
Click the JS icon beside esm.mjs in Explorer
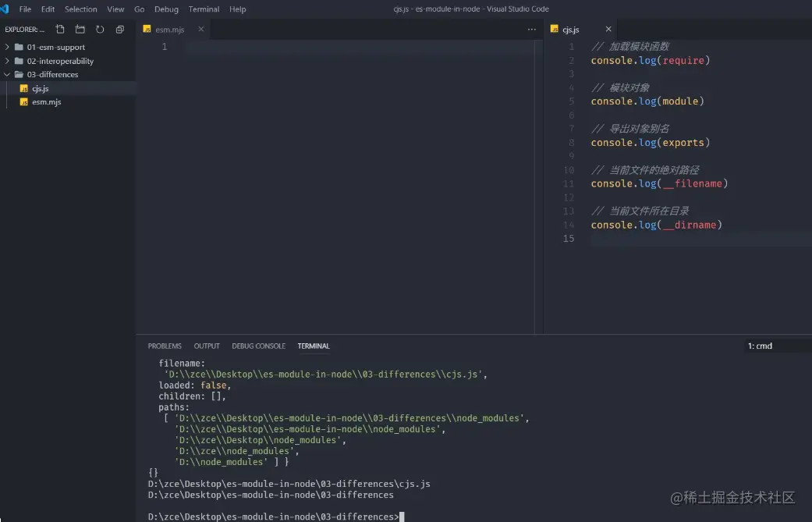[24, 102]
